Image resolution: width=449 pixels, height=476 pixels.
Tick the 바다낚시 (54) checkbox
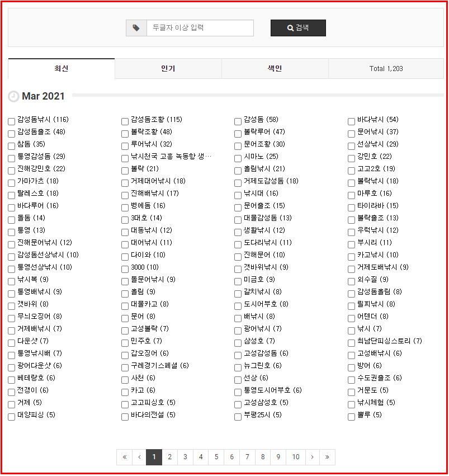click(351, 121)
